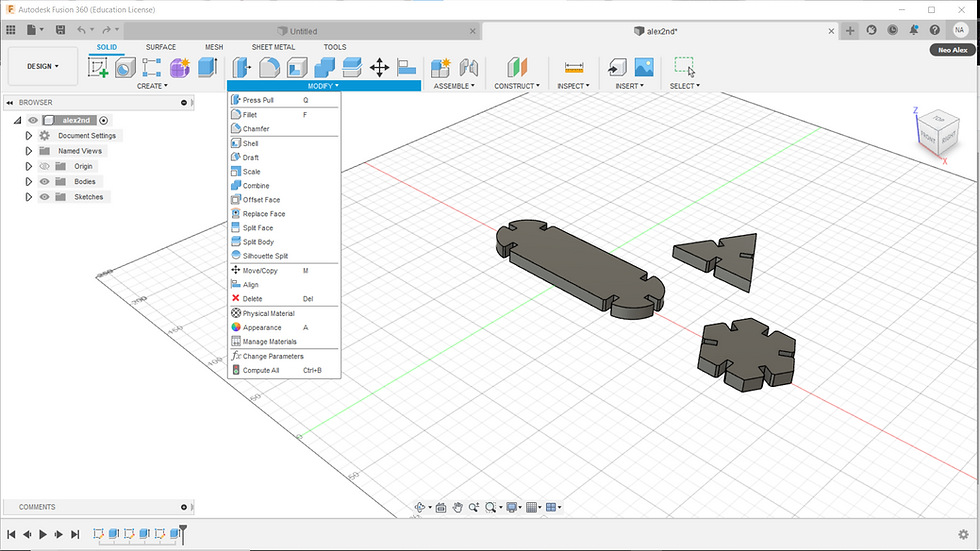Open the DESIGN workspace dropdown
This screenshot has width=980, height=551.
[x=42, y=66]
